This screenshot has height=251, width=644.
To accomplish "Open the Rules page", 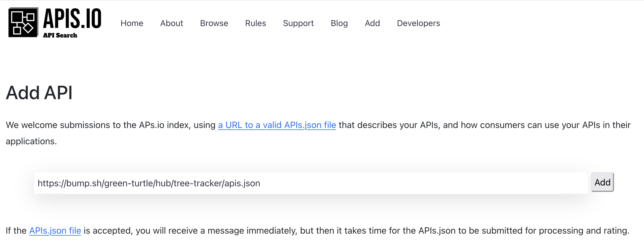I will pos(255,23).
